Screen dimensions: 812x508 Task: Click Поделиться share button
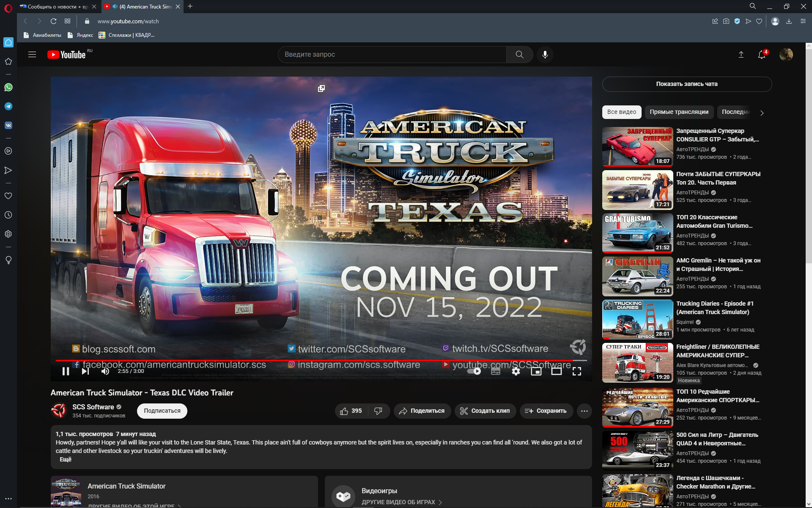click(422, 411)
